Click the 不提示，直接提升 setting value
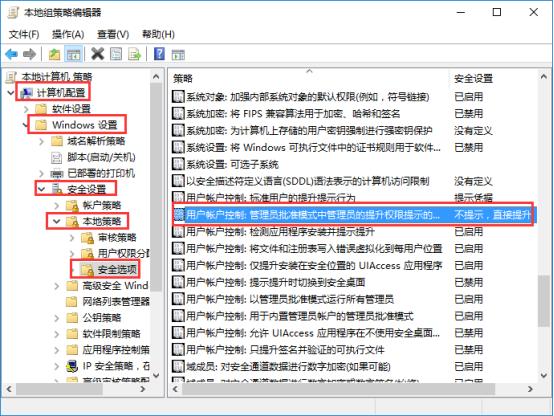The height and width of the screenshot is (416, 554). pos(493,215)
